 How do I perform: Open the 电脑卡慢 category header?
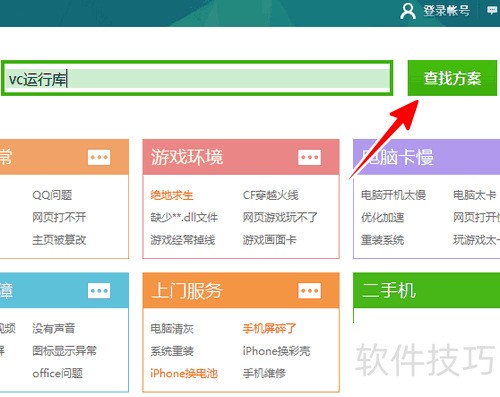tap(398, 157)
